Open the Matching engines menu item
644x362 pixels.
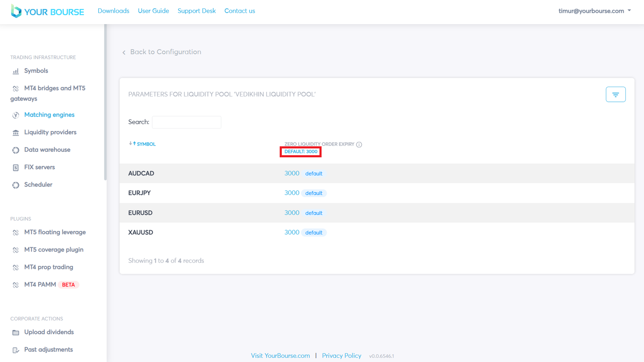pos(49,115)
